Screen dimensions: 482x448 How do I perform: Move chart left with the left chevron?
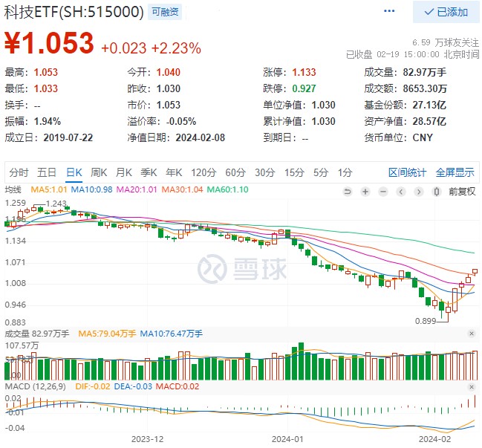click(x=401, y=192)
